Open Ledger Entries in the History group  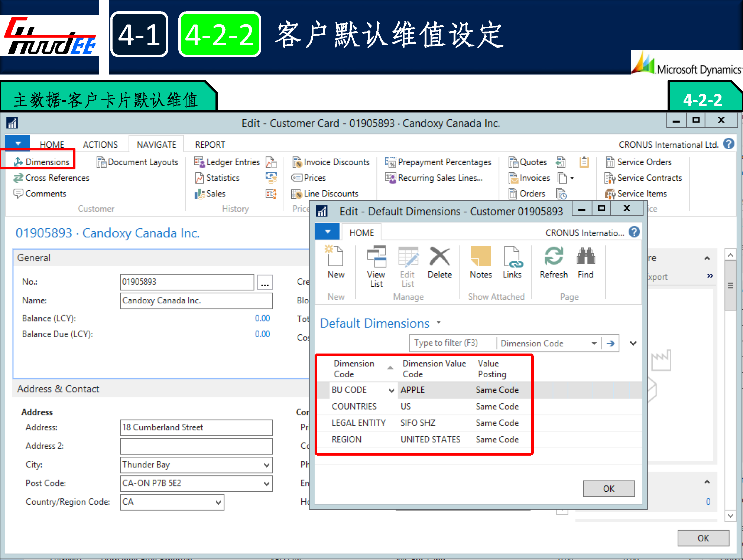(x=227, y=162)
